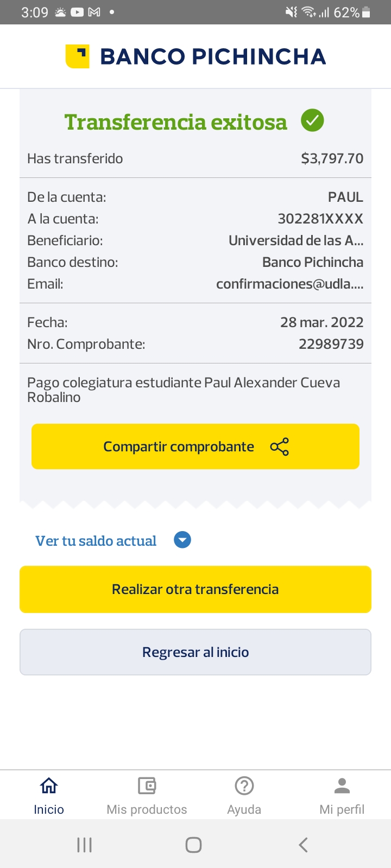Screen dimensions: 391x868
Task: Tap Android recent apps navigation icon
Action: [x=84, y=845]
